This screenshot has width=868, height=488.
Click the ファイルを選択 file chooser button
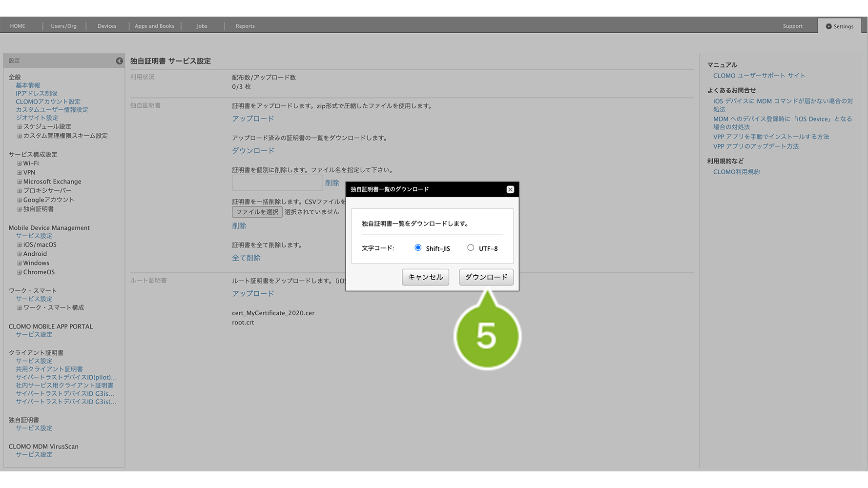[257, 212]
